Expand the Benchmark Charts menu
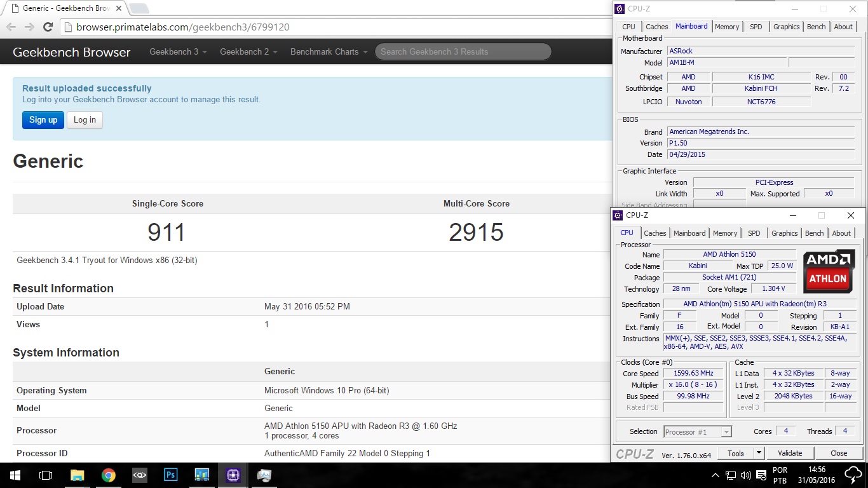 click(x=329, y=51)
